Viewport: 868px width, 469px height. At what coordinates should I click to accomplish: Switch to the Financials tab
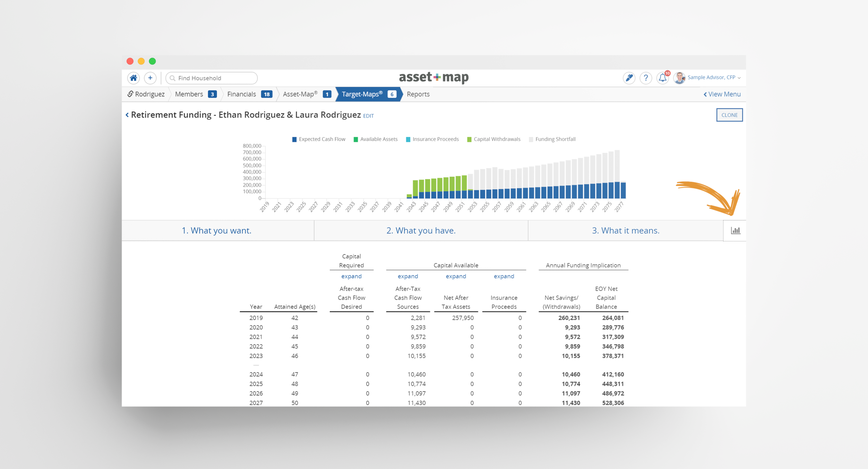[242, 94]
